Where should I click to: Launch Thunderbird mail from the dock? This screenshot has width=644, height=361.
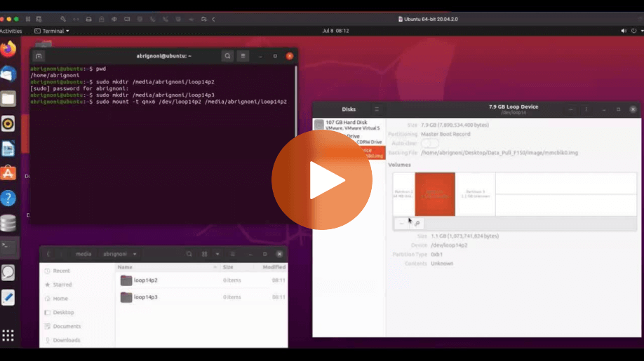(x=8, y=74)
